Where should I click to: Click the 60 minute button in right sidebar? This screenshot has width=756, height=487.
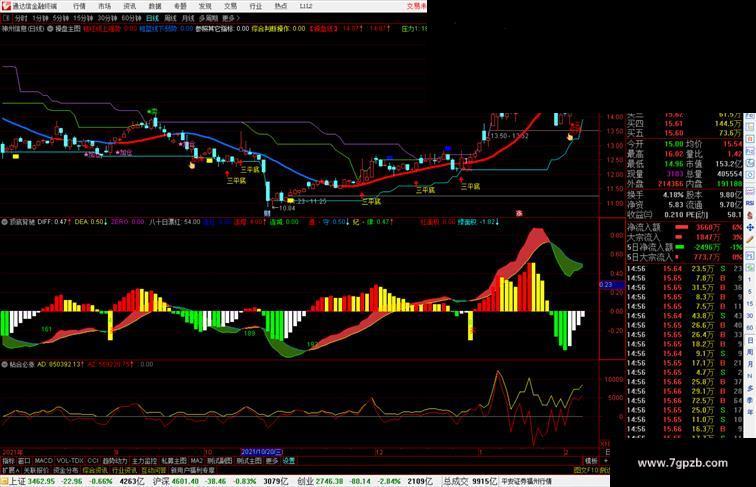pos(750,328)
